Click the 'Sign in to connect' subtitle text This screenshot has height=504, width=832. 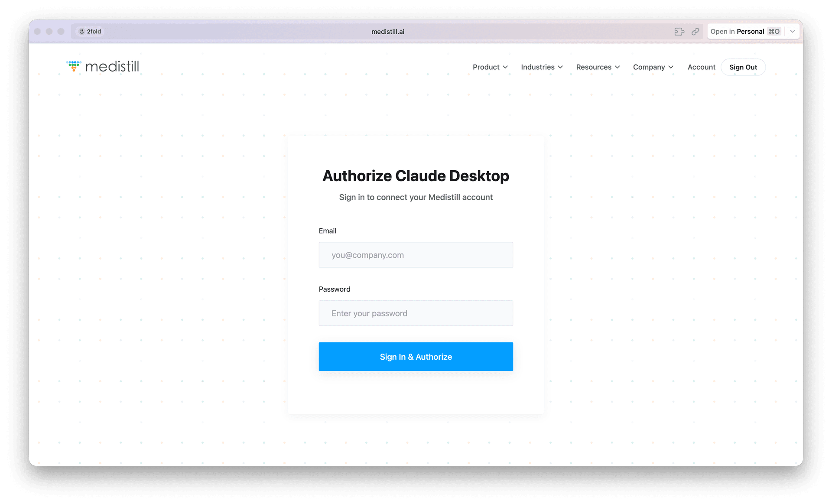(x=416, y=197)
